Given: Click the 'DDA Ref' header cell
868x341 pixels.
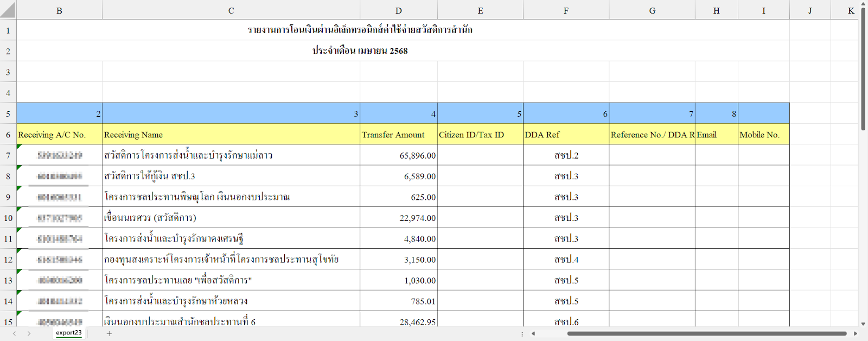Looking at the screenshot, I should point(566,134).
